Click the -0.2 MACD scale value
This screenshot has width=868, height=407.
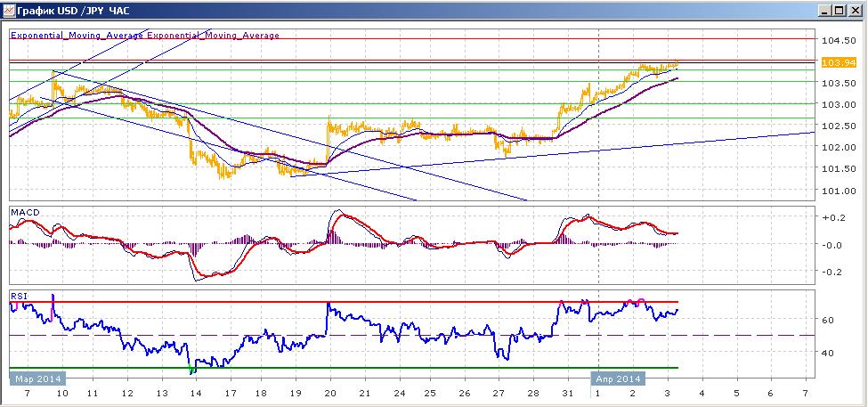(833, 272)
